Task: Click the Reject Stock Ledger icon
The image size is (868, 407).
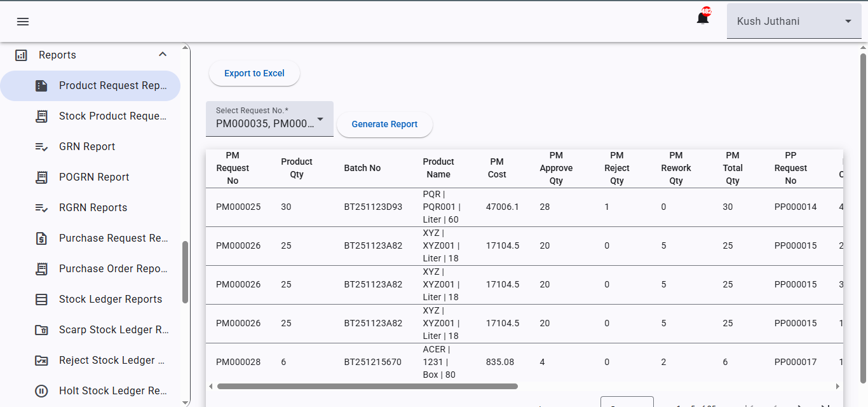Action: point(41,361)
